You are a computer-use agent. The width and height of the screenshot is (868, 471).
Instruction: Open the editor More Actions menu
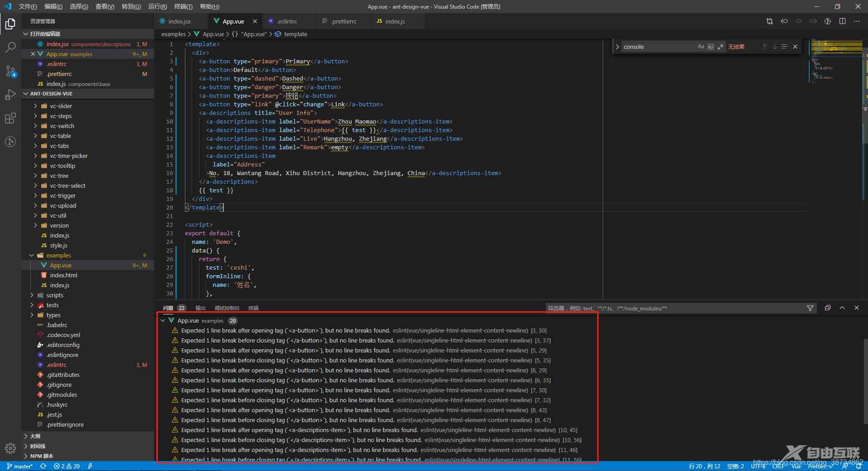click(x=857, y=21)
